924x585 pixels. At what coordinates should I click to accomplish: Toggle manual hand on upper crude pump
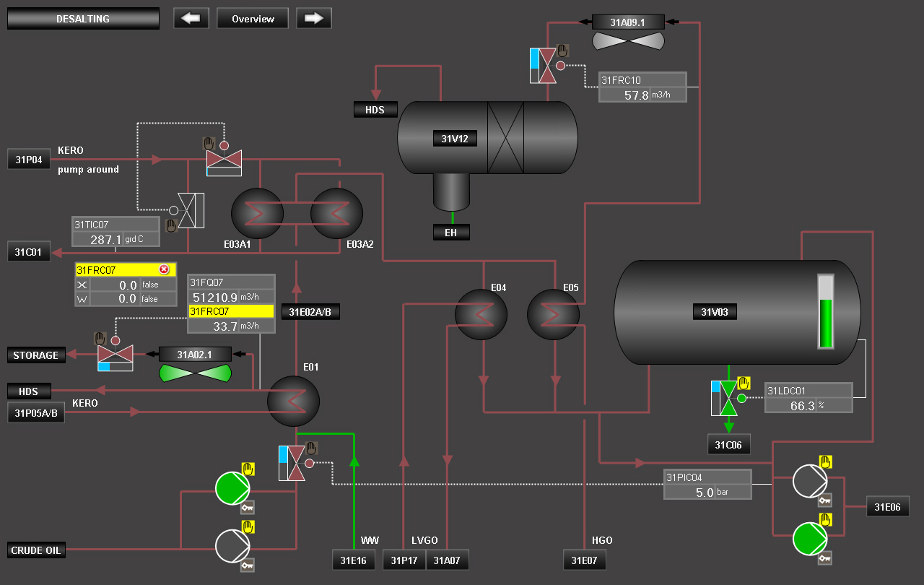pyautogui.click(x=248, y=469)
